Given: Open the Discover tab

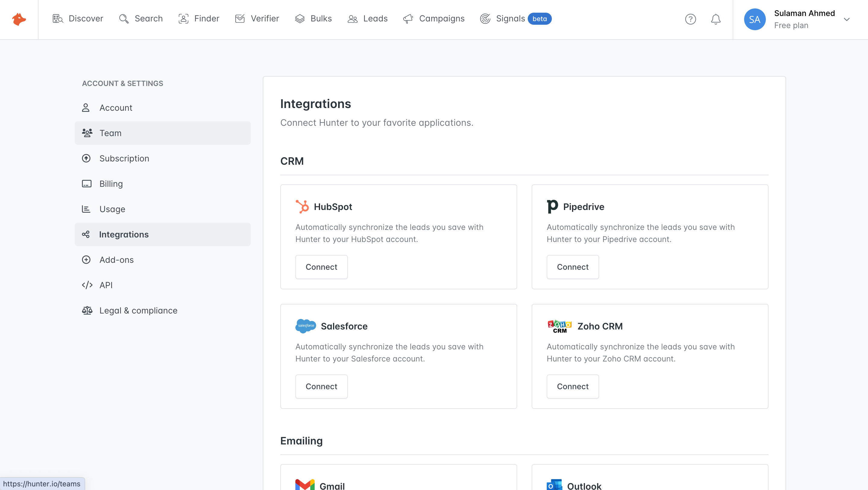Looking at the screenshot, I should click(78, 18).
